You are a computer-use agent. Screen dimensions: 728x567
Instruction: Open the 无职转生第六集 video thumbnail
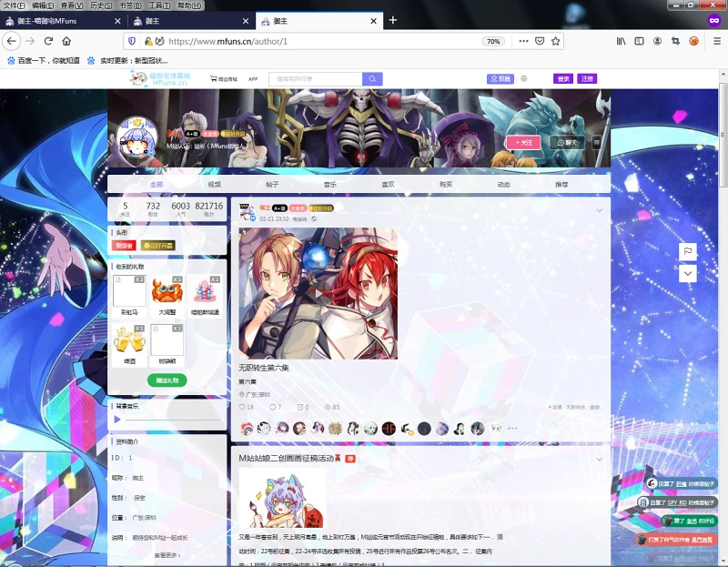[318, 293]
